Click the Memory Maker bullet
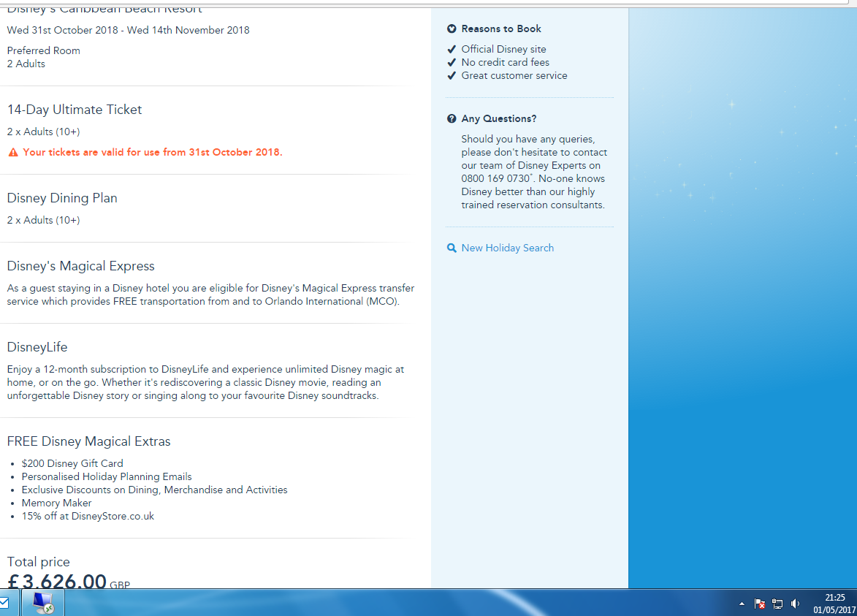Viewport: 857px width, 616px height. 56,503
